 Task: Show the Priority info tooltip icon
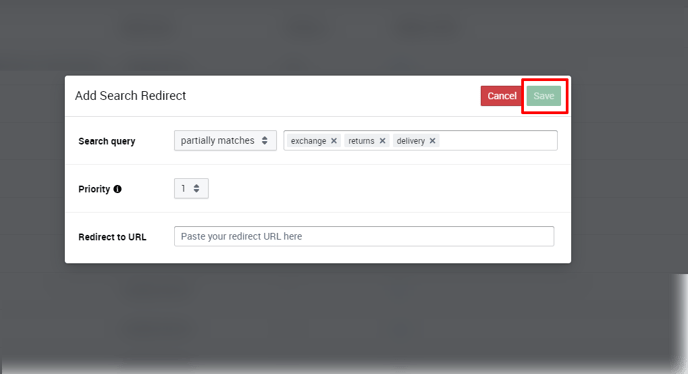(118, 189)
